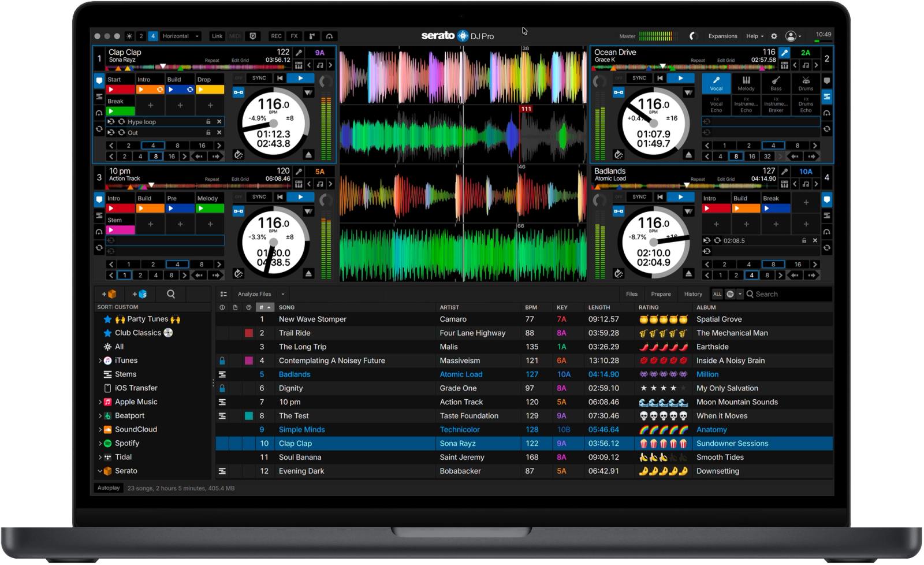This screenshot has width=924, height=565.
Task: Select the Bass stem pad on deck 2
Action: [x=776, y=83]
